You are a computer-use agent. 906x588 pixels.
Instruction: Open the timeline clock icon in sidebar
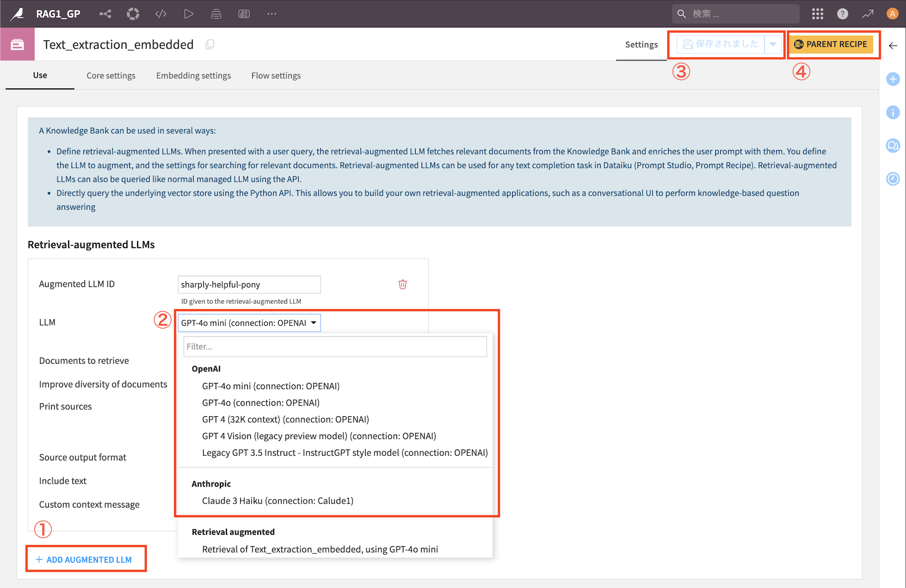pos(893,179)
